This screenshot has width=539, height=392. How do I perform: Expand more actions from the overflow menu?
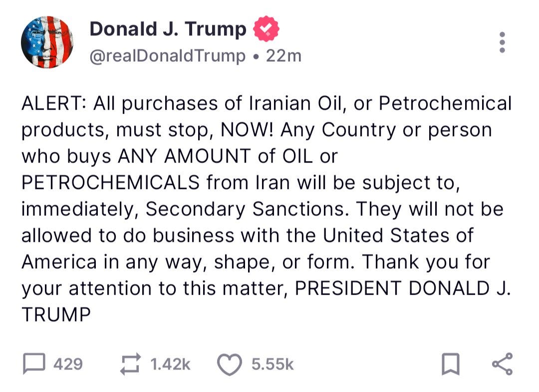coord(503,42)
